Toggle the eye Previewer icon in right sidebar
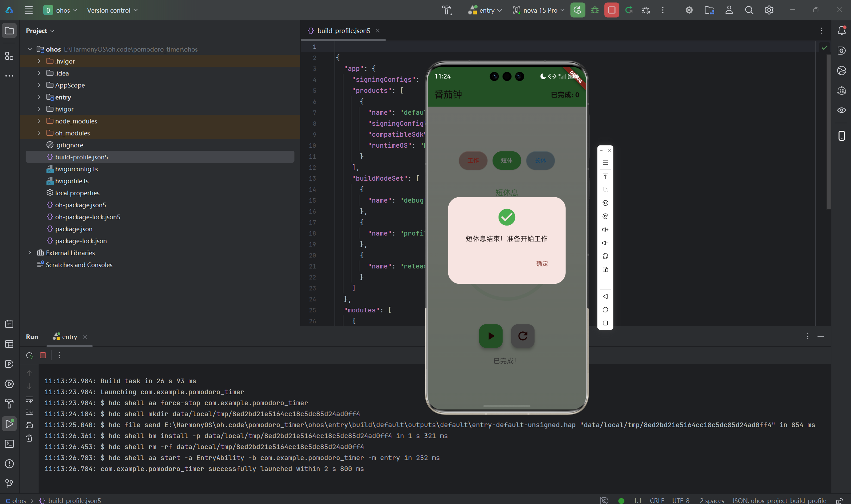This screenshot has height=504, width=851. 841,110
